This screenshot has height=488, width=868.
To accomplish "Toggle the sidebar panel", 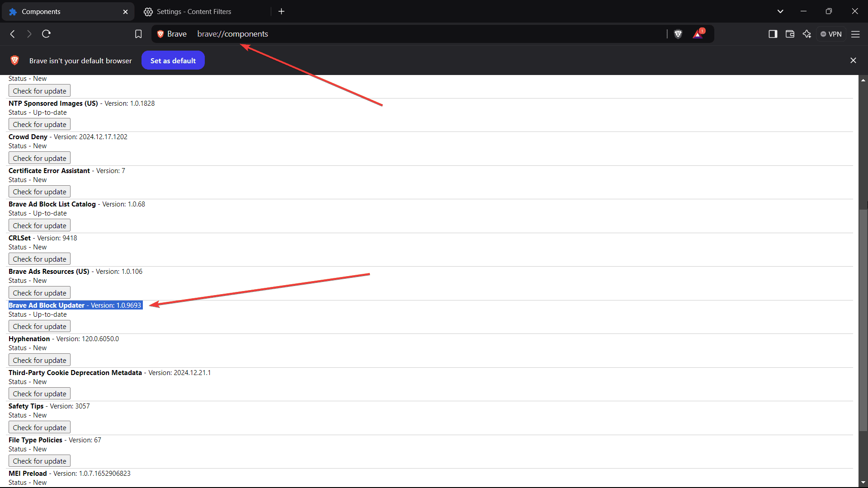I will [x=773, y=34].
